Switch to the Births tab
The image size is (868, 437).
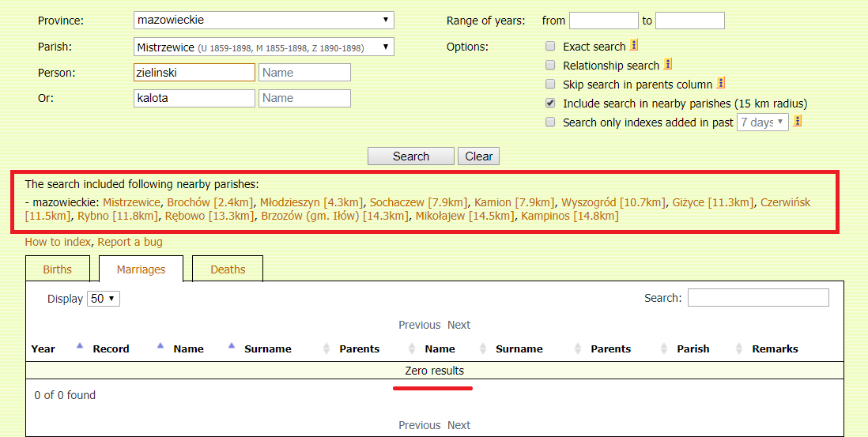58,269
